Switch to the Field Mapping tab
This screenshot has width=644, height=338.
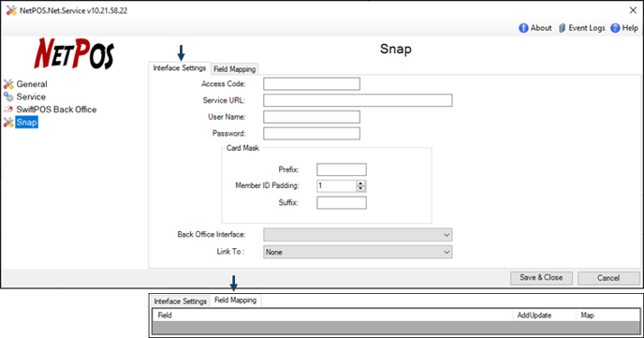[x=235, y=69]
